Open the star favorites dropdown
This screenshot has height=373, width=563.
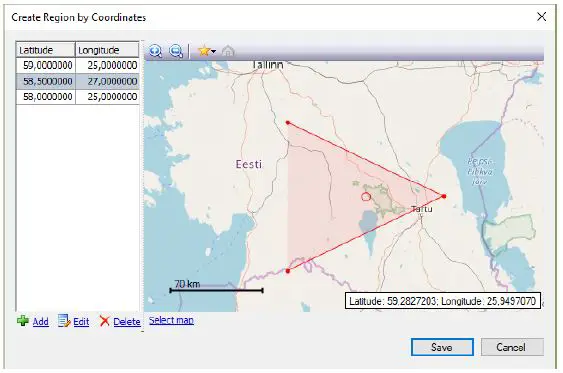[x=207, y=51]
